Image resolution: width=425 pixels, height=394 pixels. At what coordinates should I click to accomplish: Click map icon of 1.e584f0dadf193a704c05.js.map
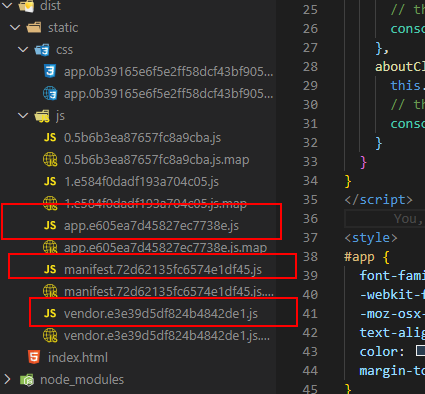tap(50, 204)
